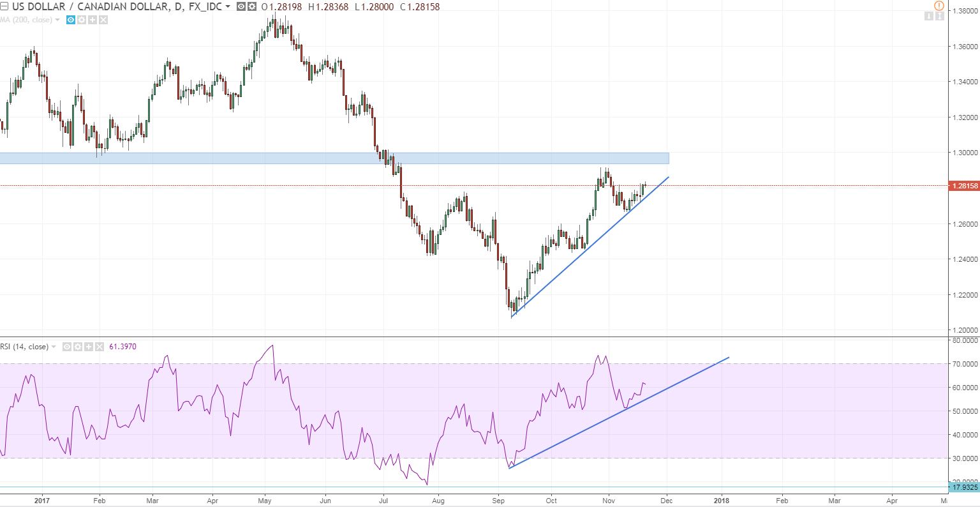Click the 1.20000 price axis label
Image resolution: width=980 pixels, height=507 pixels.
[x=965, y=330]
